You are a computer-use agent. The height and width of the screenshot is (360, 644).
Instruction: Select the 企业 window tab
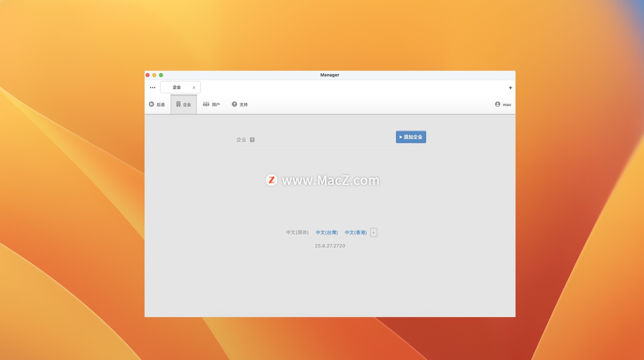180,87
